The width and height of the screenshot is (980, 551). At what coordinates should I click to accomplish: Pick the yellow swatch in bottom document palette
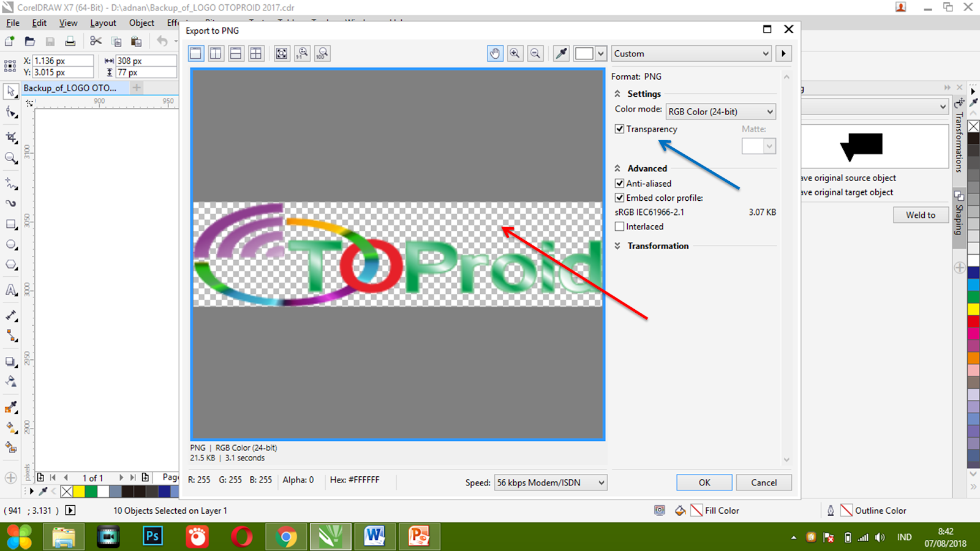pos(79,491)
